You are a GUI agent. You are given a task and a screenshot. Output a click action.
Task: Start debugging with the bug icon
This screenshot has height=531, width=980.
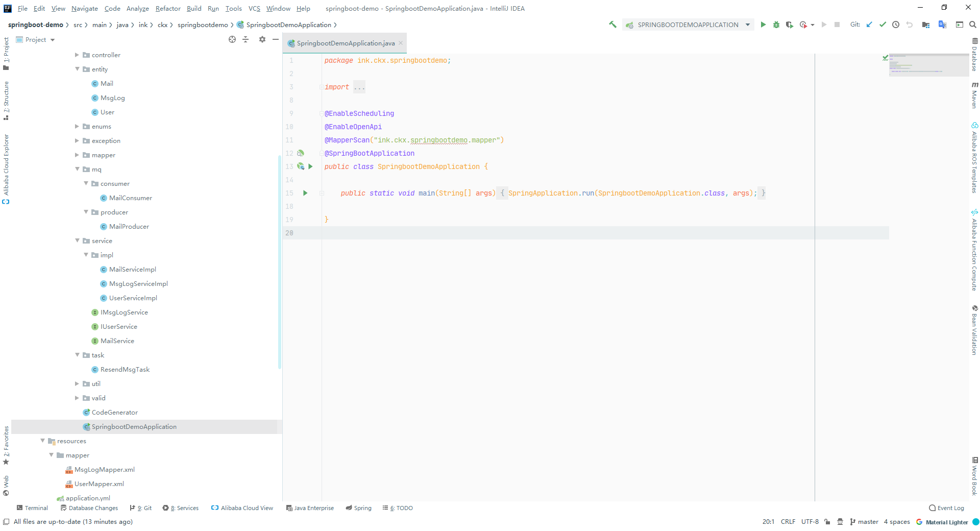(x=776, y=25)
